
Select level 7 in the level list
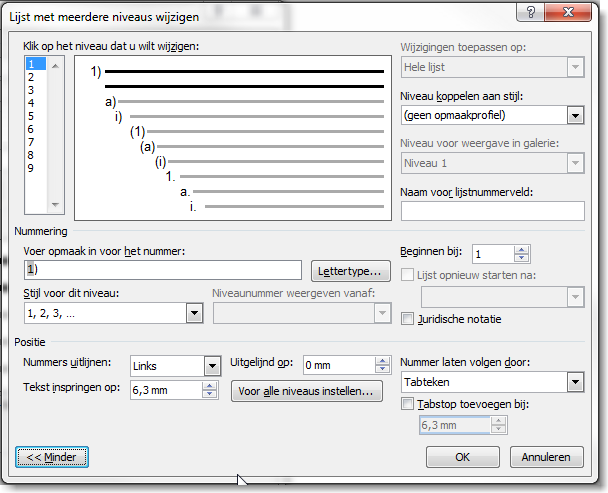[x=36, y=142]
